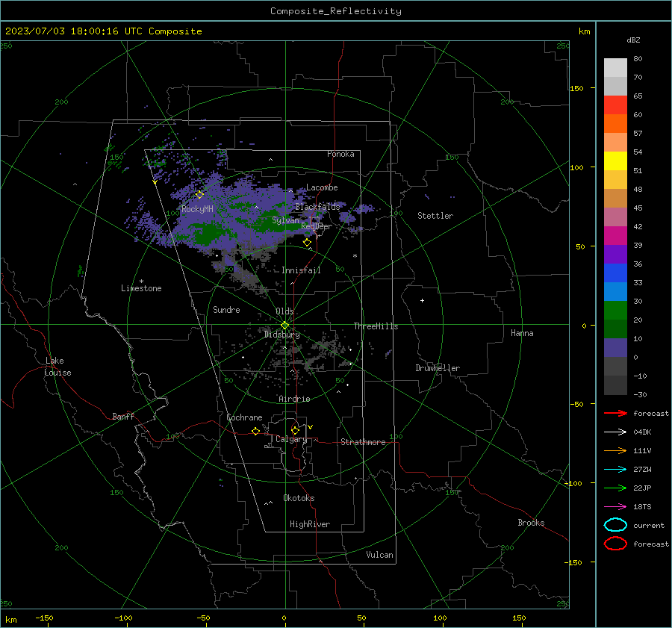
Task: Click the 18TS legend label
Action: pyautogui.click(x=642, y=507)
